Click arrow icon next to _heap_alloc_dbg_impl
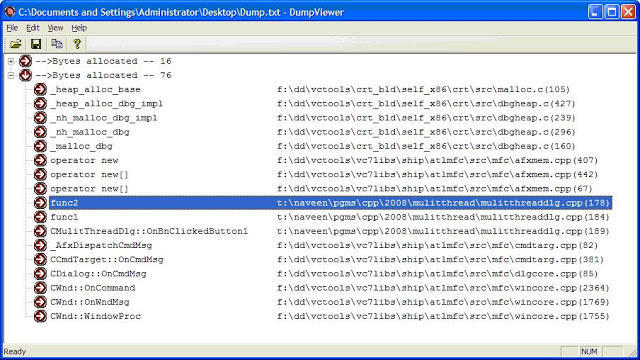 click(x=40, y=104)
